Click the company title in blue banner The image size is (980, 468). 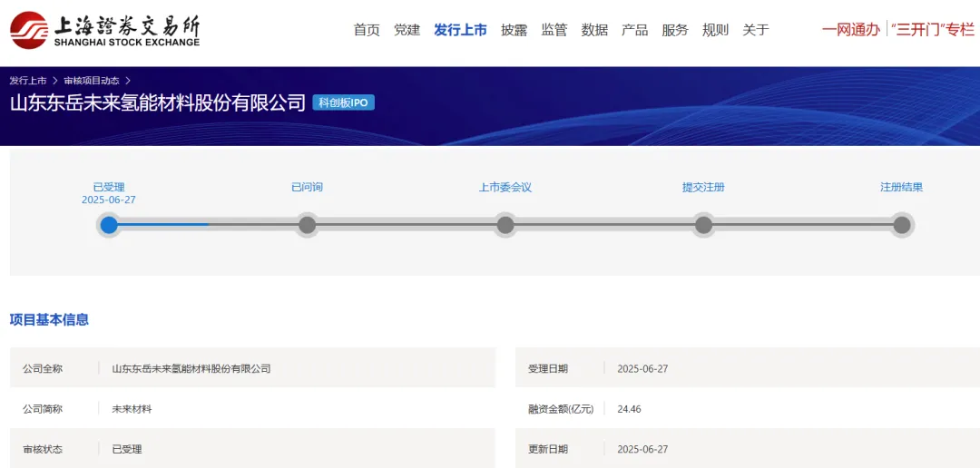(x=158, y=103)
